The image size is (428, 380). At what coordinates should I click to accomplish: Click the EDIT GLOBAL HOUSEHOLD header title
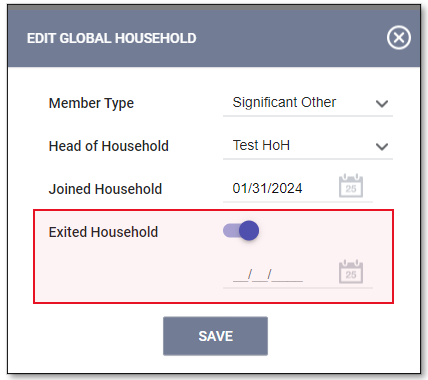click(112, 38)
